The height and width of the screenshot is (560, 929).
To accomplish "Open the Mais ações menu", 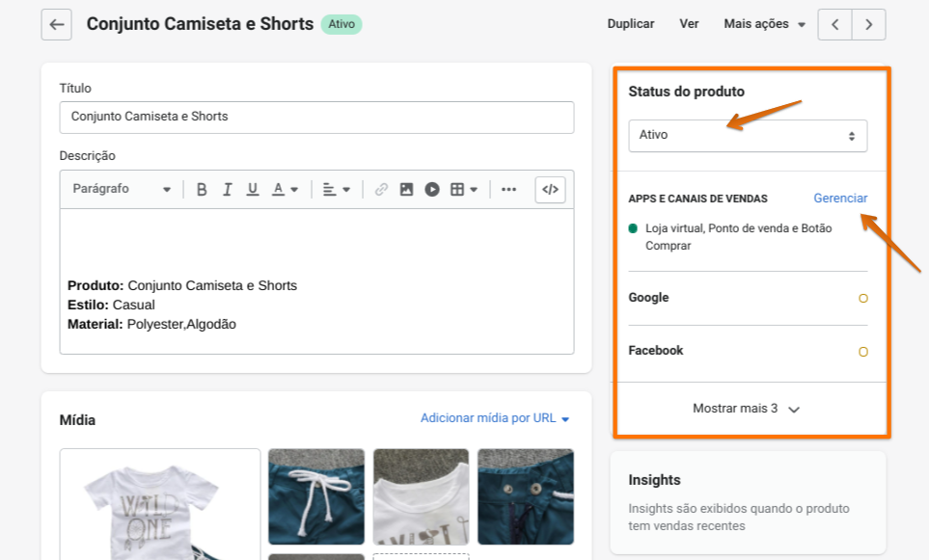I will tap(764, 24).
